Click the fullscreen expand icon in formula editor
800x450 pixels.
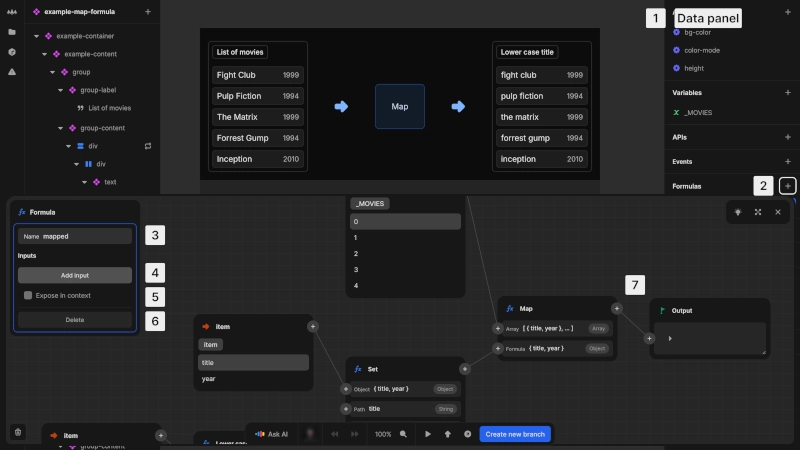pos(758,212)
